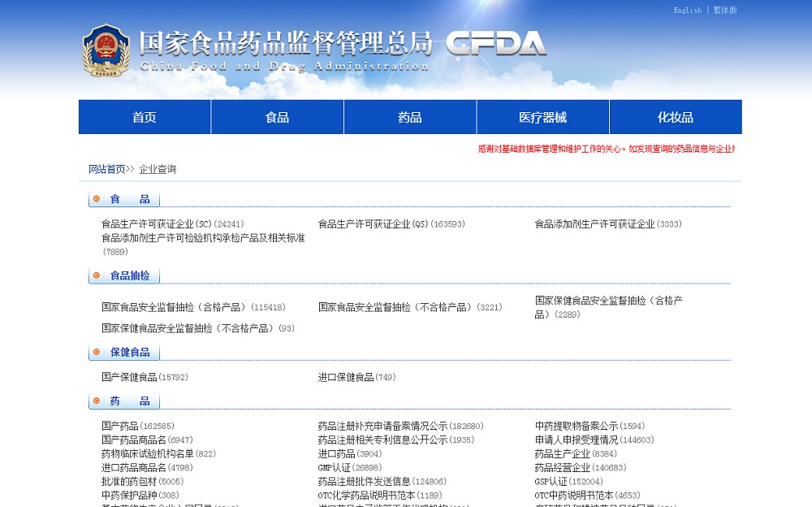Open the 化妆品 navigation tab
The height and width of the screenshot is (507, 812).
[676, 117]
